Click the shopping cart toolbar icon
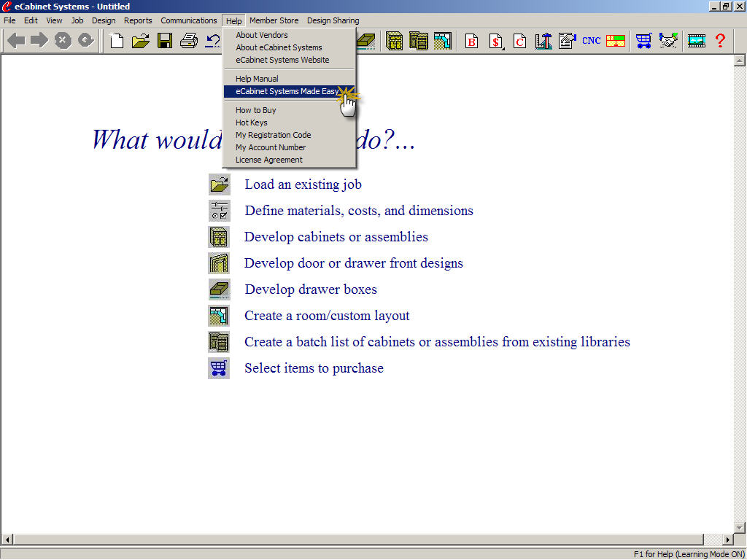Image resolution: width=747 pixels, height=560 pixels. pos(643,41)
